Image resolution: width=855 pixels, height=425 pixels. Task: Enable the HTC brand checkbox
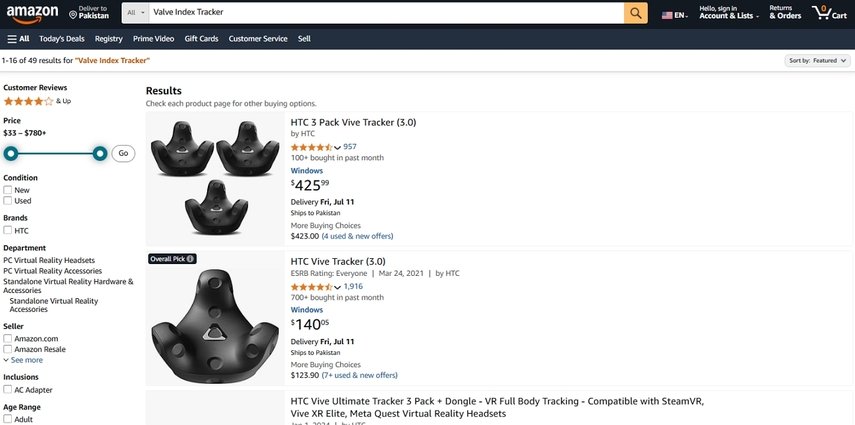[x=8, y=230]
